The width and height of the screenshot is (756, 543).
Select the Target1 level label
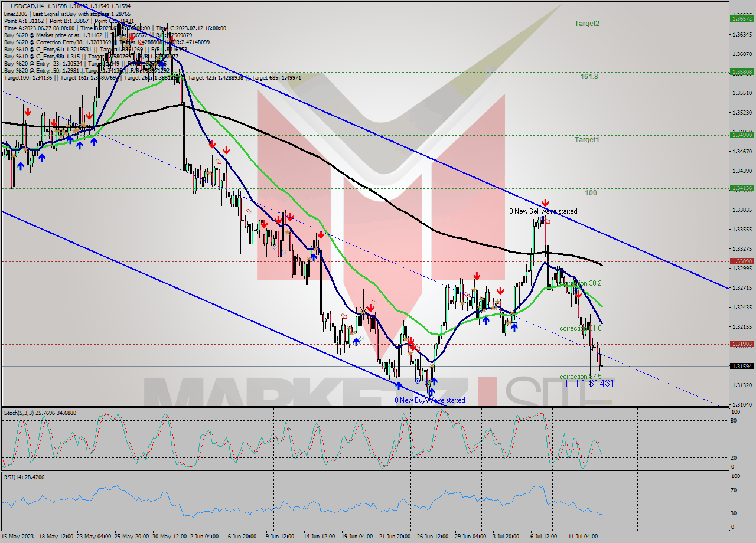[x=587, y=140]
